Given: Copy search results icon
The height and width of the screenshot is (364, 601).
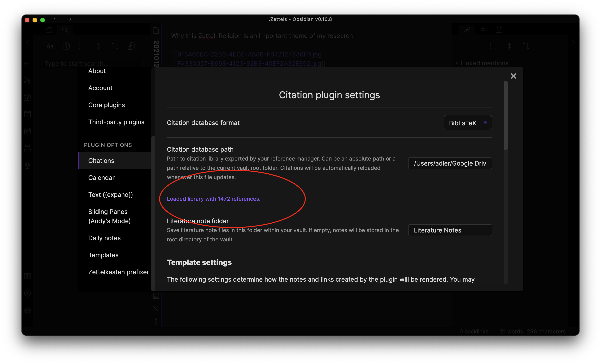Looking at the screenshot, I should pyautogui.click(x=131, y=46).
